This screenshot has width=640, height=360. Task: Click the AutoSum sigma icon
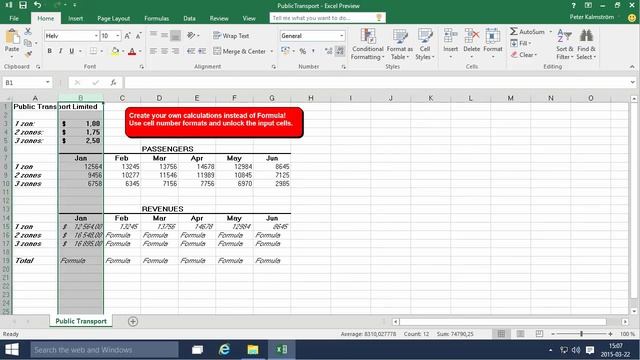(514, 31)
